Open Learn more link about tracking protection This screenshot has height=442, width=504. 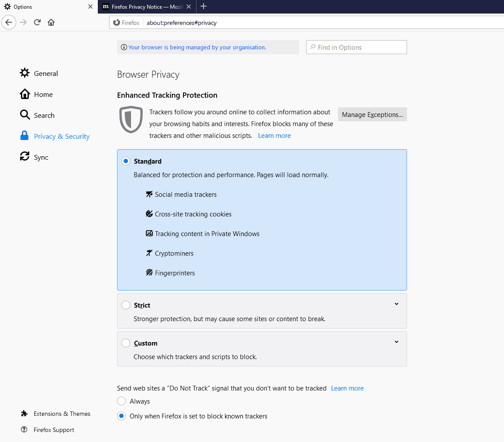[274, 136]
